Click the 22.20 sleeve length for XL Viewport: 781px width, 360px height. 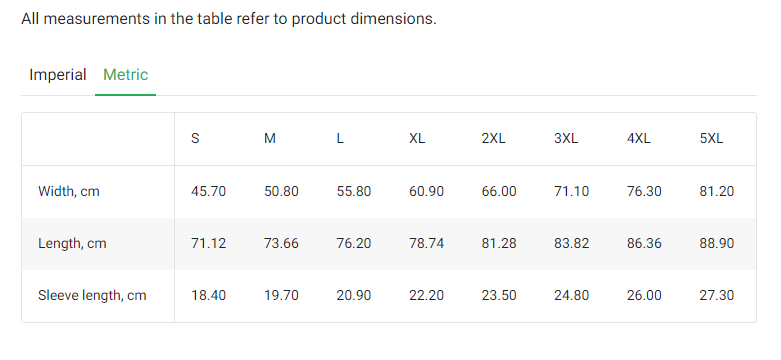(426, 295)
